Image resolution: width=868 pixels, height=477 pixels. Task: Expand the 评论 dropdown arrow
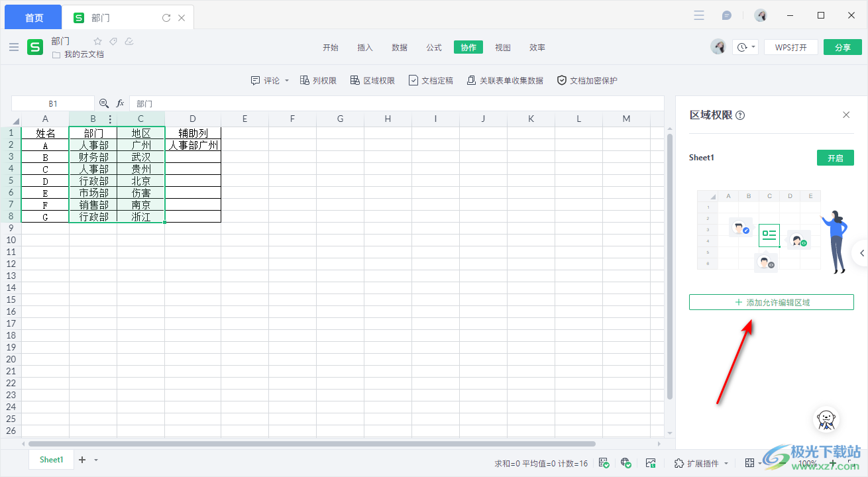click(x=287, y=80)
